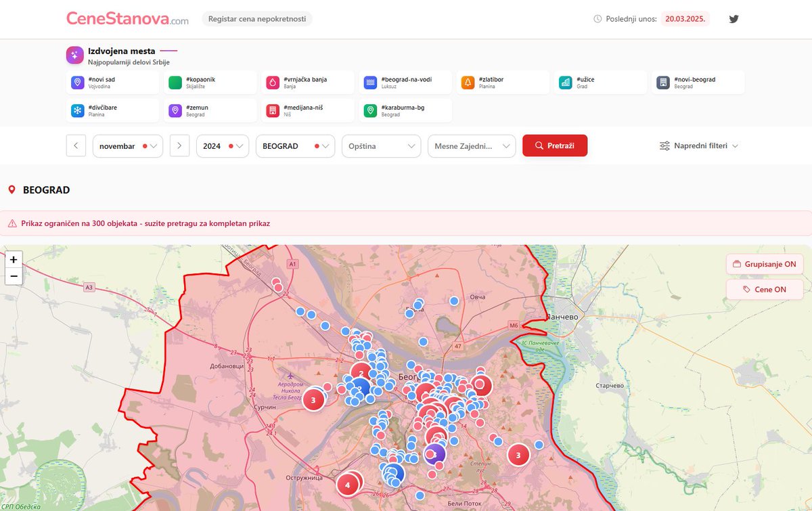Select the #novi-beograd Beograd tag
The image size is (812, 511).
point(698,83)
